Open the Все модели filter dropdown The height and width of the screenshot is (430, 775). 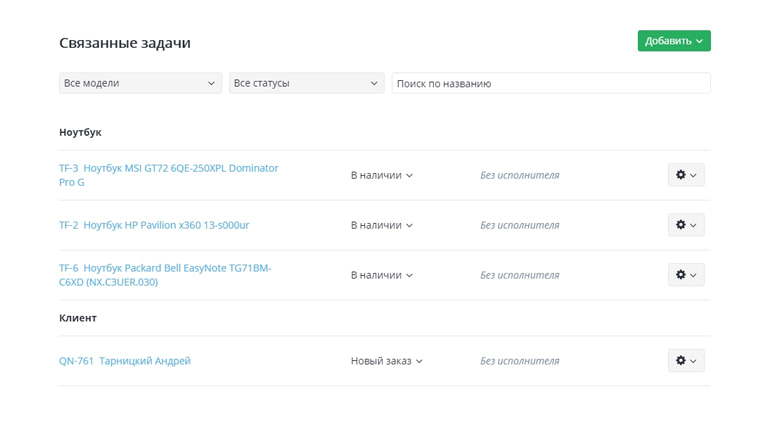click(140, 83)
